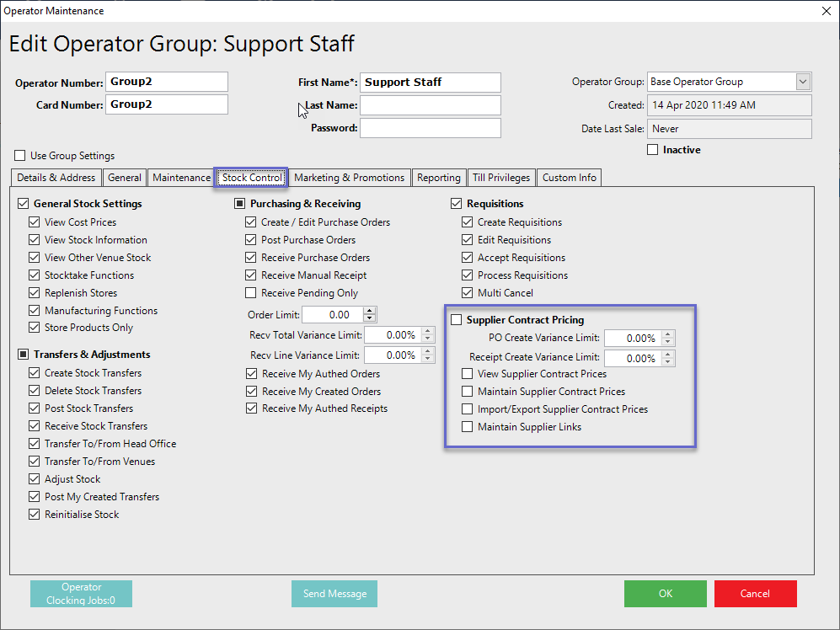Uncheck View Cost Prices
This screenshot has height=630, width=840.
tap(35, 222)
